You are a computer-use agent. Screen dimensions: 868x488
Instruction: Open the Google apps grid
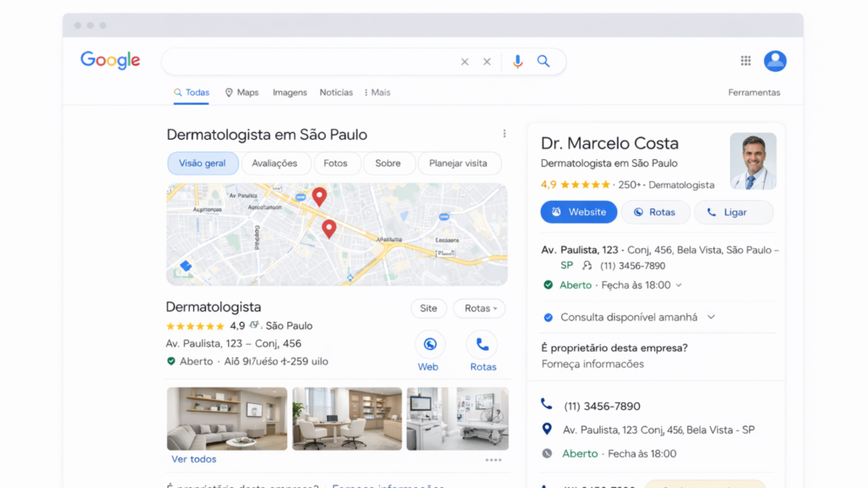746,60
